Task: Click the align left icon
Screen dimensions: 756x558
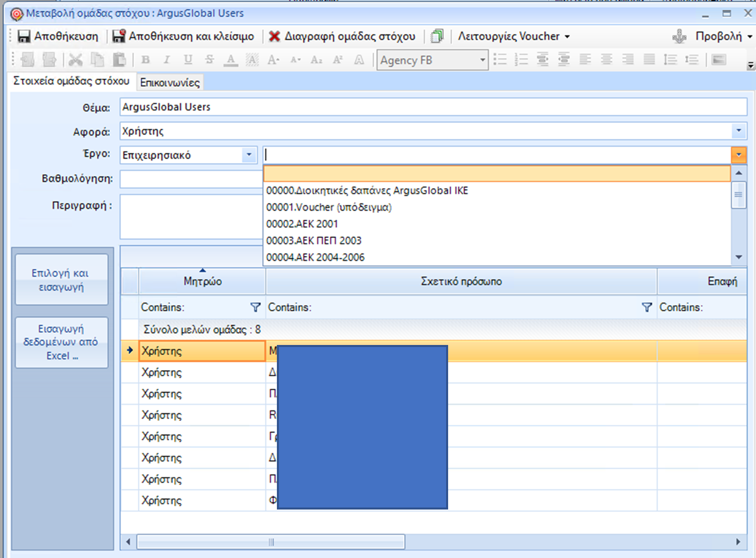Action: click(x=585, y=60)
